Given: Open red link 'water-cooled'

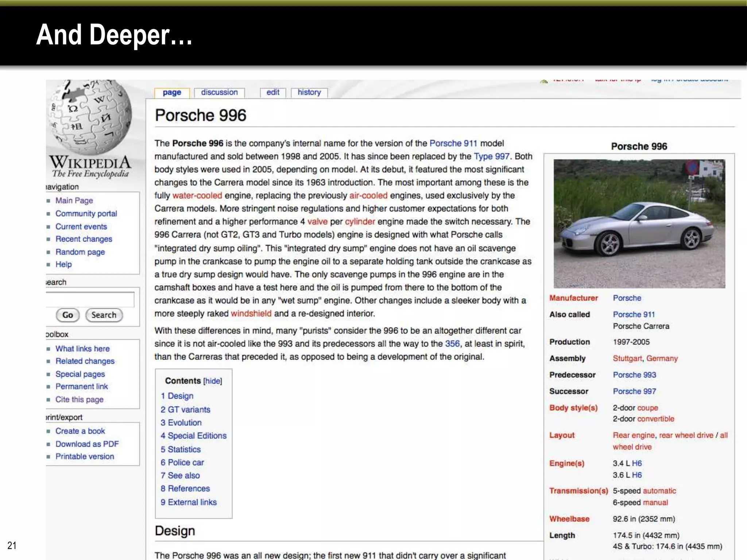Looking at the screenshot, I should coord(197,195).
